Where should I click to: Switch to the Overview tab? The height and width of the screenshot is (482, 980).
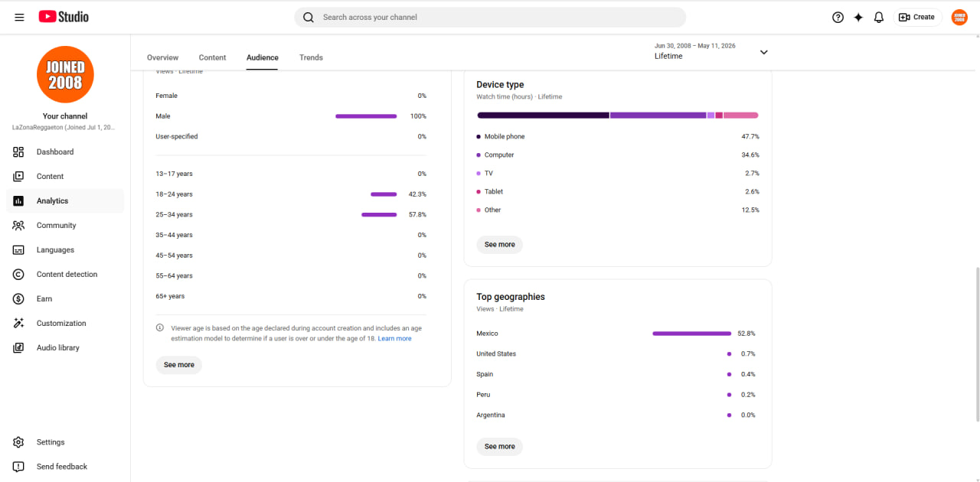[x=162, y=57]
